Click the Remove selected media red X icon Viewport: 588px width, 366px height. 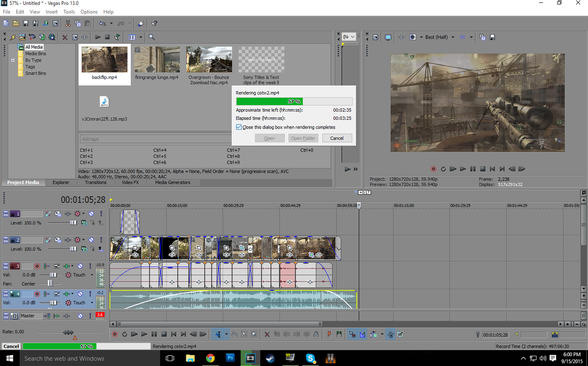click(x=65, y=37)
